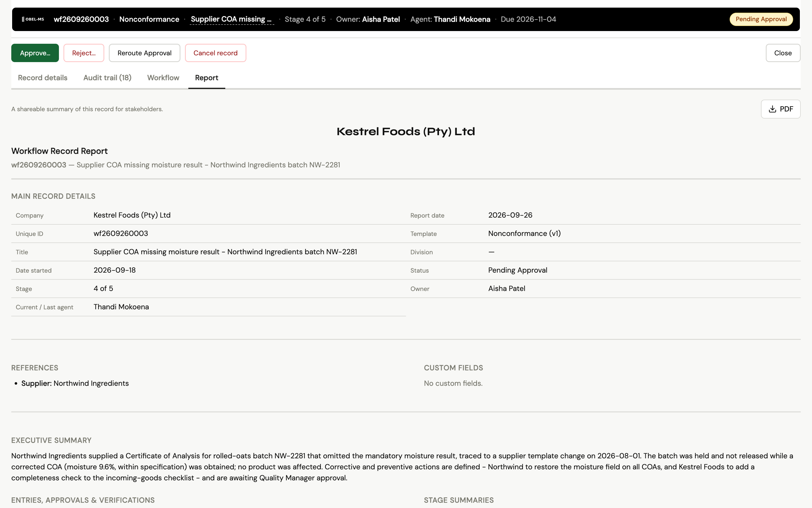The height and width of the screenshot is (508, 812).
Task: Click Template value Nonconformance (v1)
Action: 524,233
